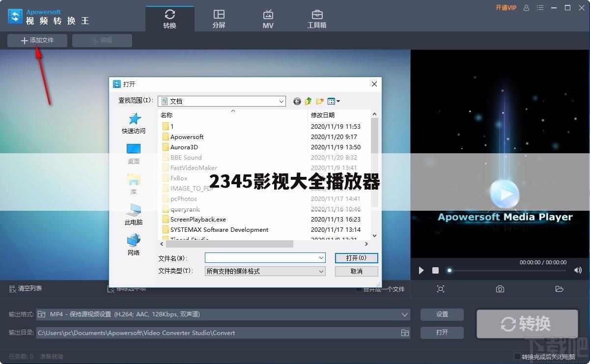Open the 工具箱 toolbox tab
Image resolution: width=590 pixels, height=364 pixels.
pos(317,19)
